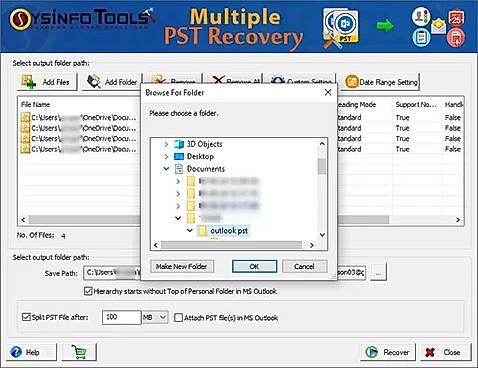Screen dimensions: 478x368
Task: Click the outlook pst folder icon
Action: (202, 231)
